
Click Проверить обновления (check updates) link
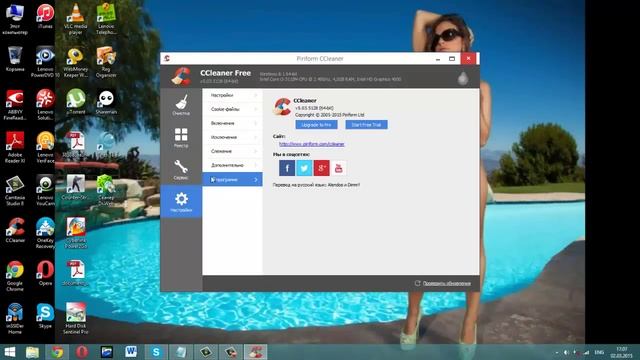(x=446, y=283)
